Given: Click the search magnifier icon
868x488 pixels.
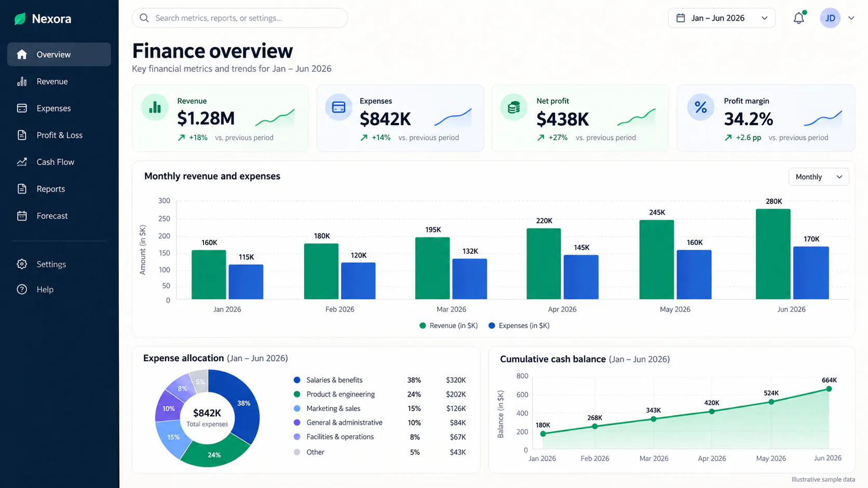Looking at the screenshot, I should (144, 18).
